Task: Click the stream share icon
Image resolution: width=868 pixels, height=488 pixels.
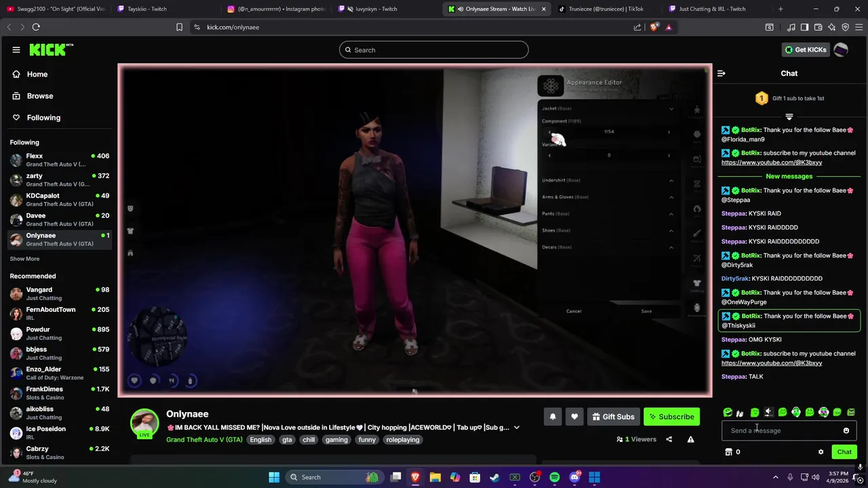Action: [x=669, y=439]
